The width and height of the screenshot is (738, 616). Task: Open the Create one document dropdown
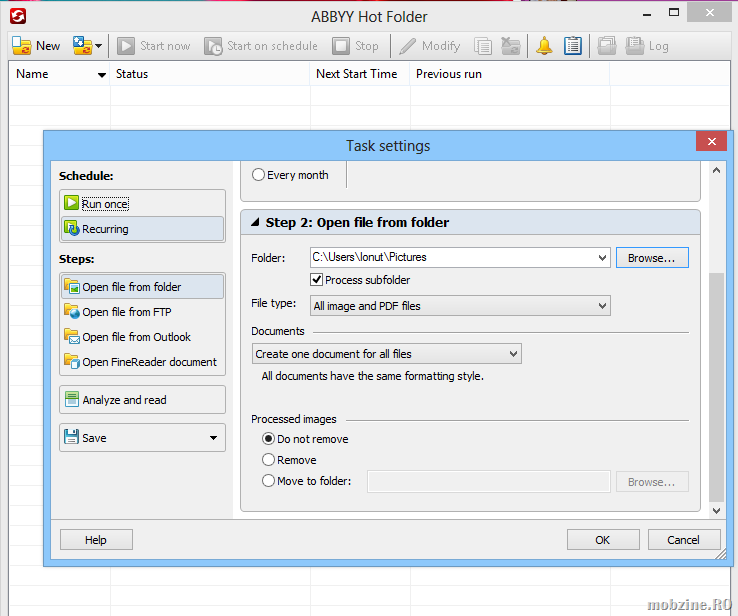[386, 353]
